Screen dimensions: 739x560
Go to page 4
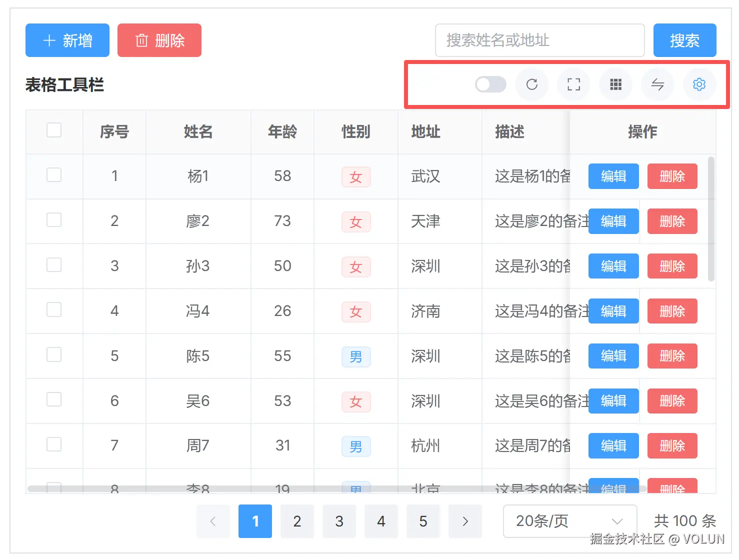(x=381, y=521)
